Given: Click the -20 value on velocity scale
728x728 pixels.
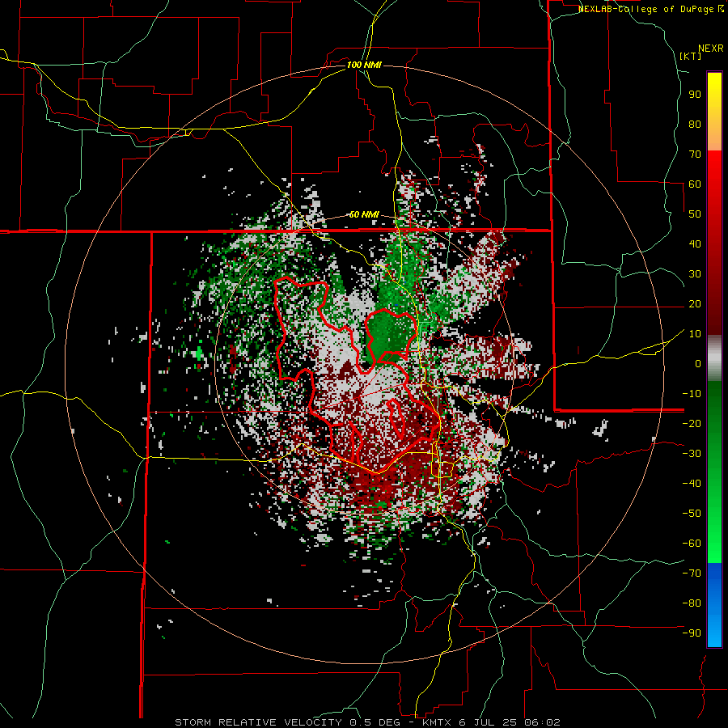Looking at the screenshot, I should (692, 424).
